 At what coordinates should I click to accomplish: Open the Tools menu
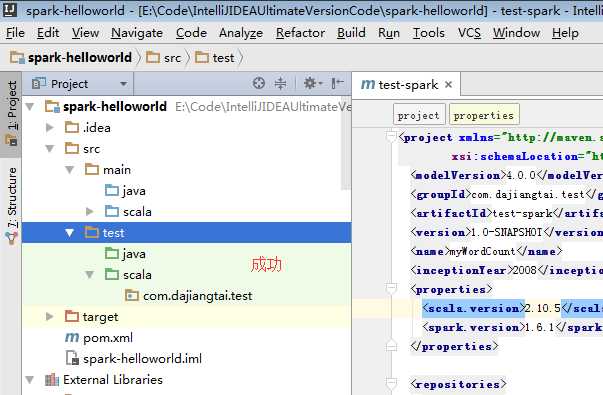click(x=428, y=33)
